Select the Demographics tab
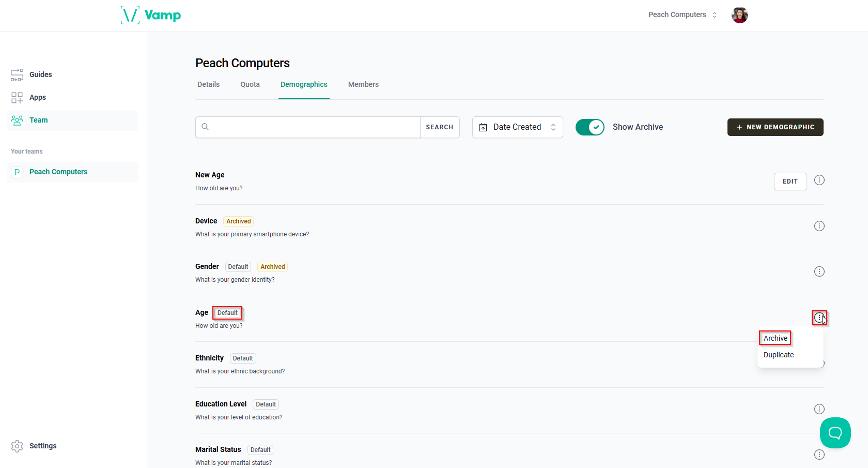 (304, 84)
